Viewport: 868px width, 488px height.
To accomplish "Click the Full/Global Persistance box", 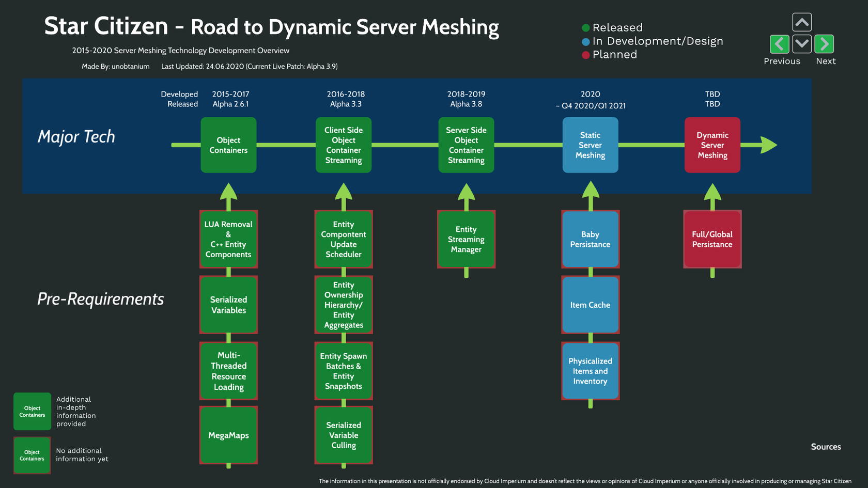I will pos(712,239).
